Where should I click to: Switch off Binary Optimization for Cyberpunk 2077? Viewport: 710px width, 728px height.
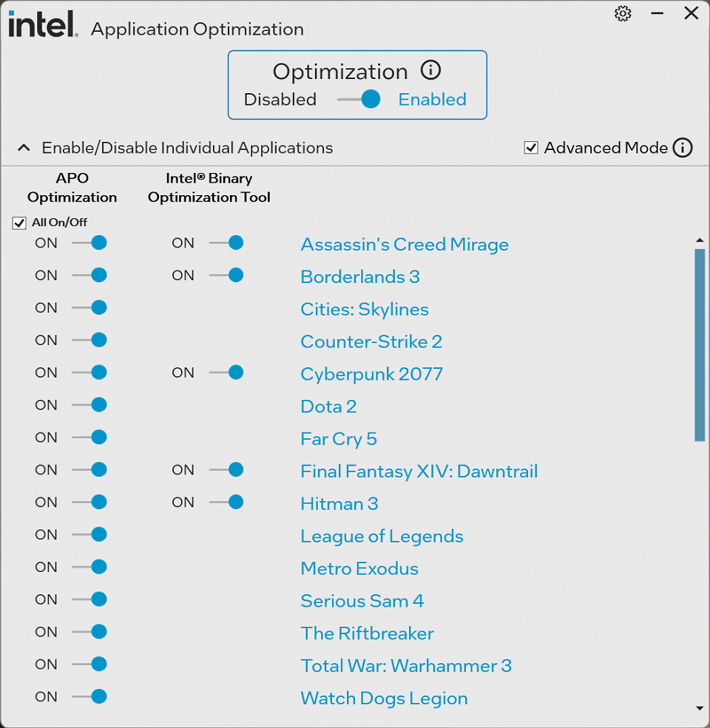(227, 372)
